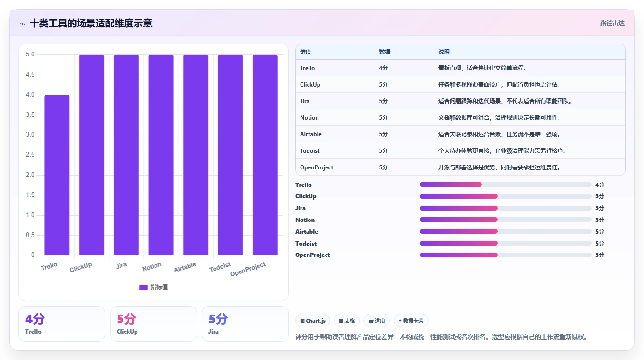Click the OpenProject bar in the chart
This screenshot has width=644, height=360.
265,155
